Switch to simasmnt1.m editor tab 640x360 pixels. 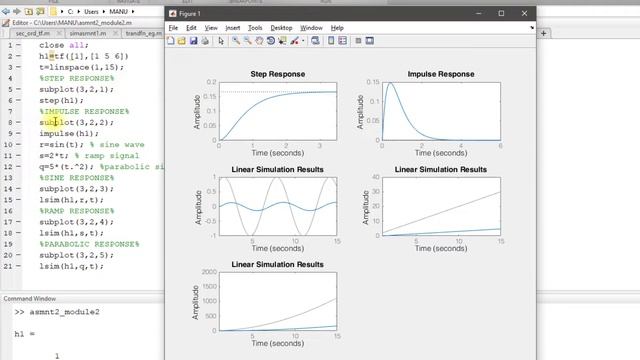pyautogui.click(x=87, y=33)
